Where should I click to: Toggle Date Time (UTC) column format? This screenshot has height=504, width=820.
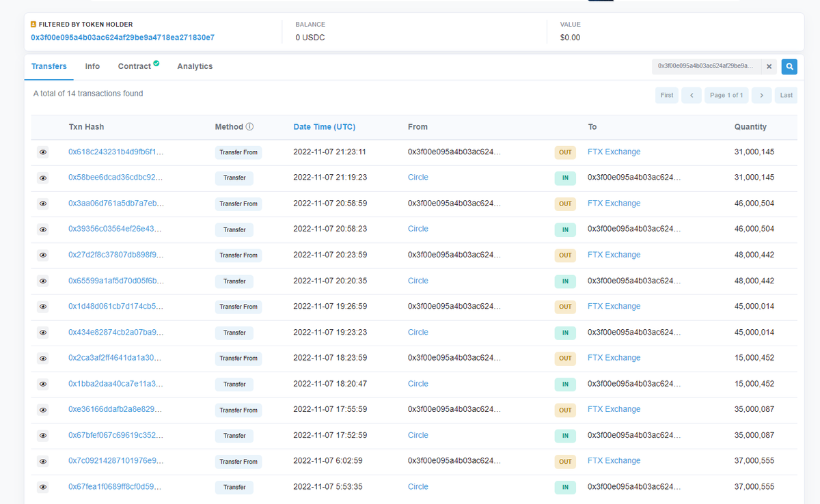(325, 127)
